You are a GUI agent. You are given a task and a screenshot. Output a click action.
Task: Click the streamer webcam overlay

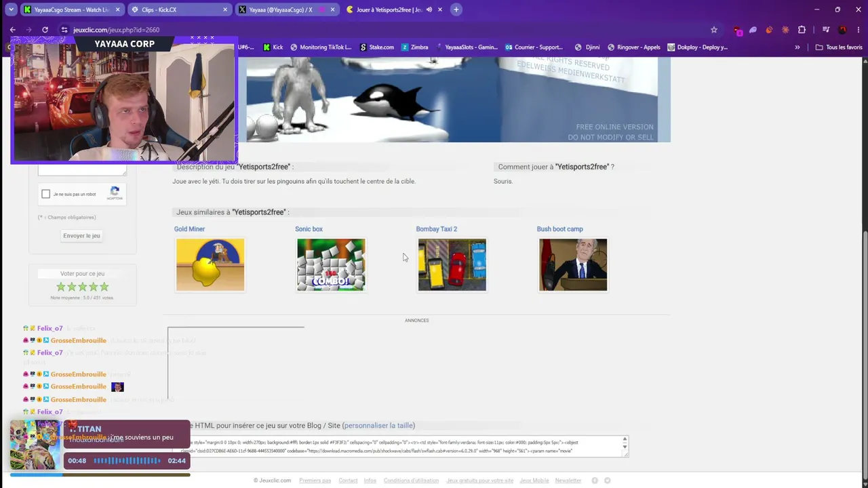coord(124,100)
